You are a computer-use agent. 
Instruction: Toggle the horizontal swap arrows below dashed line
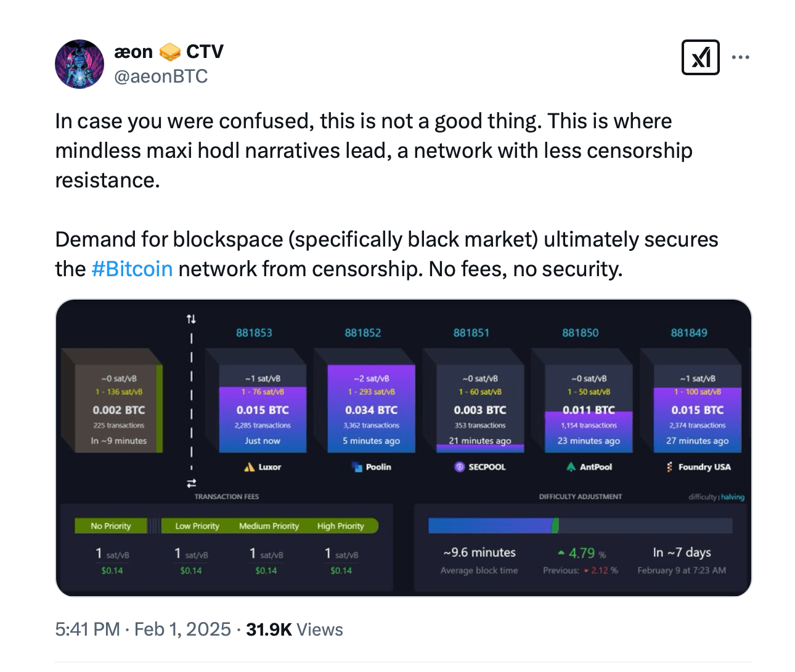(x=191, y=483)
